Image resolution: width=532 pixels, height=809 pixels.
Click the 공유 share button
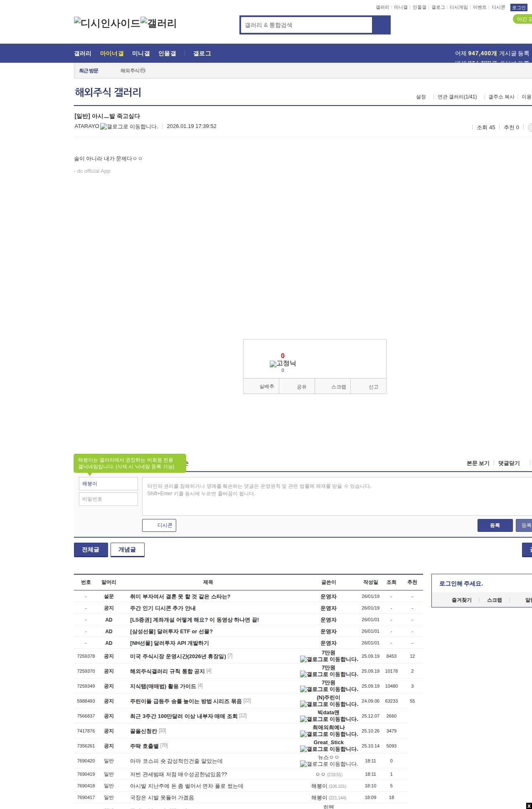pyautogui.click(x=297, y=386)
